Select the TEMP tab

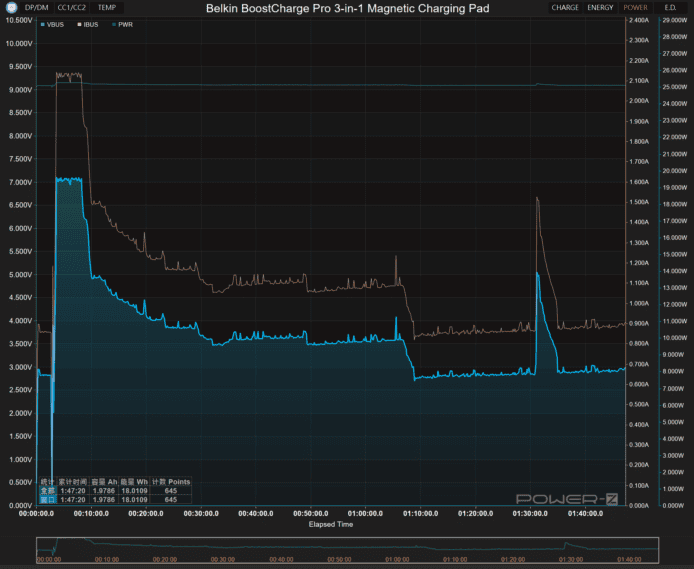click(107, 8)
